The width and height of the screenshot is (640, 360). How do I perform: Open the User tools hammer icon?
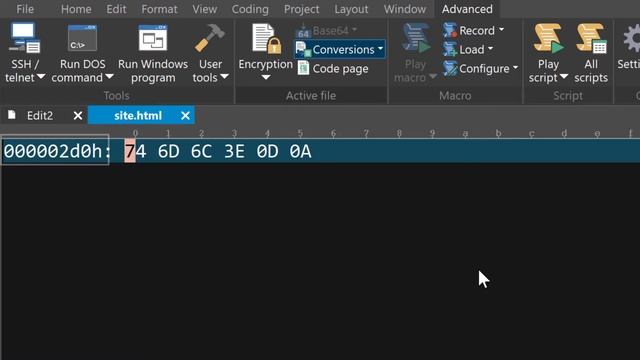click(210, 38)
